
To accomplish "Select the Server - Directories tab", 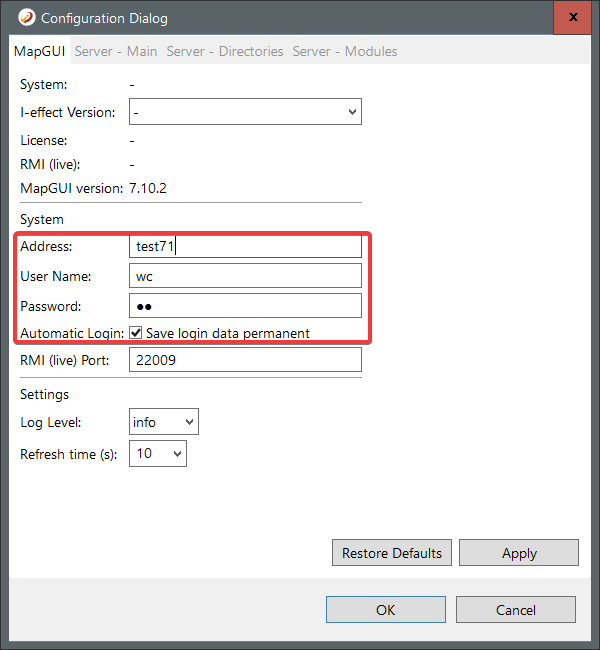I will pos(225,51).
